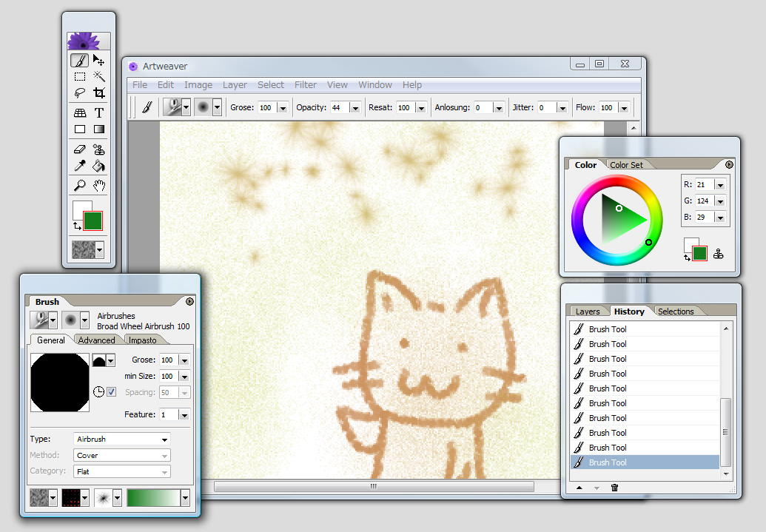Select the Eyedropper tool
766x532 pixels.
(79, 165)
